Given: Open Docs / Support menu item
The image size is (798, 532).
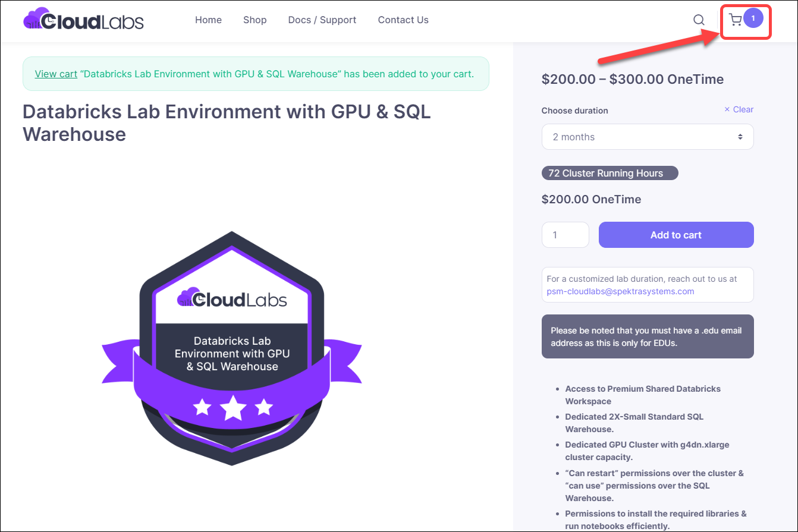Looking at the screenshot, I should [322, 20].
